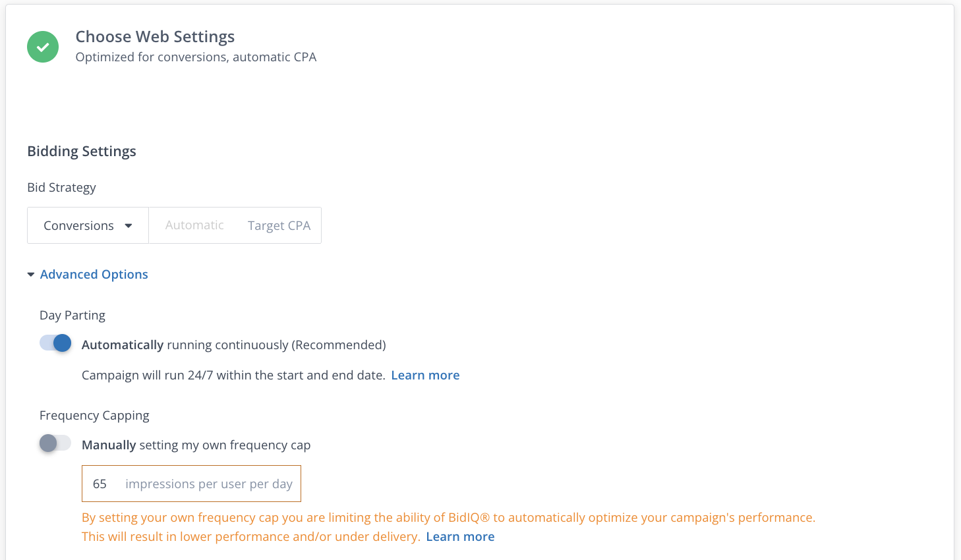Open the Conversions bid strategy dropdown
The image size is (961, 560).
(x=88, y=225)
